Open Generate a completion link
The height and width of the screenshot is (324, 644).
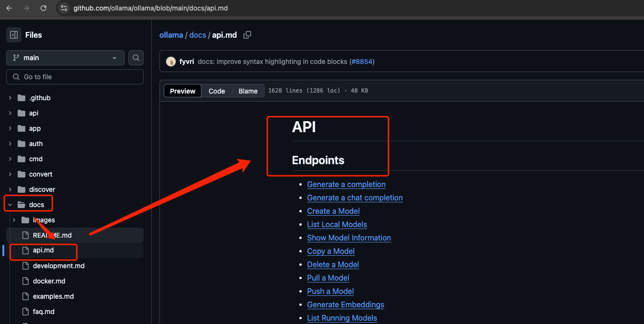click(346, 184)
